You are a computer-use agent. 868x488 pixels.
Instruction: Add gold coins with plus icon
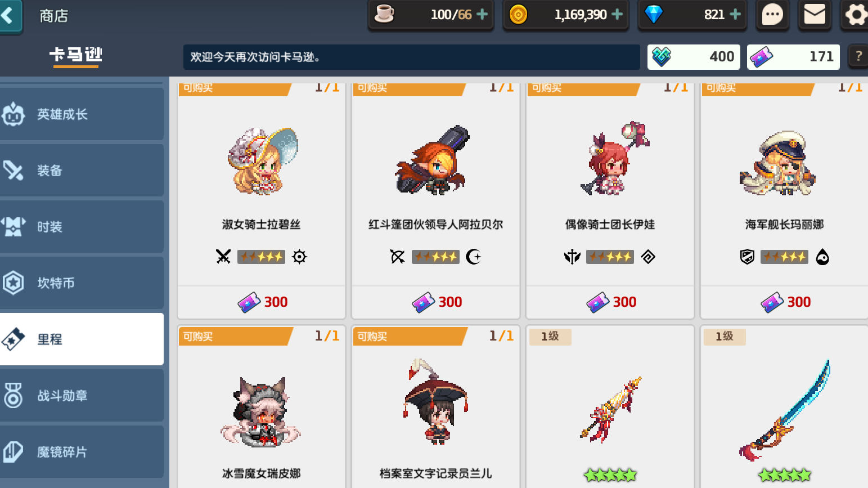click(x=617, y=14)
